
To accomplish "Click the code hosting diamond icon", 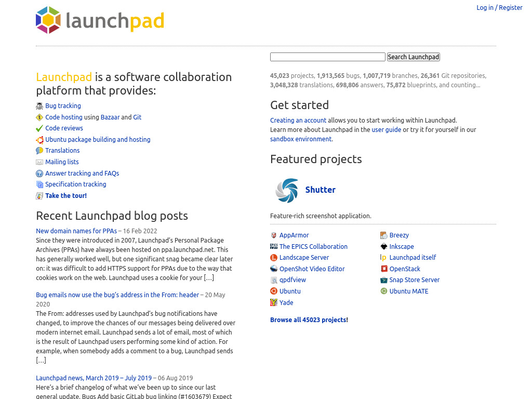I will coord(39,117).
